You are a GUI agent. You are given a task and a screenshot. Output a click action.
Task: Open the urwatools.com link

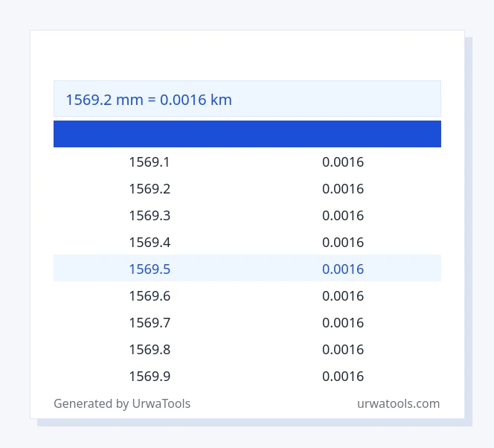[398, 403]
